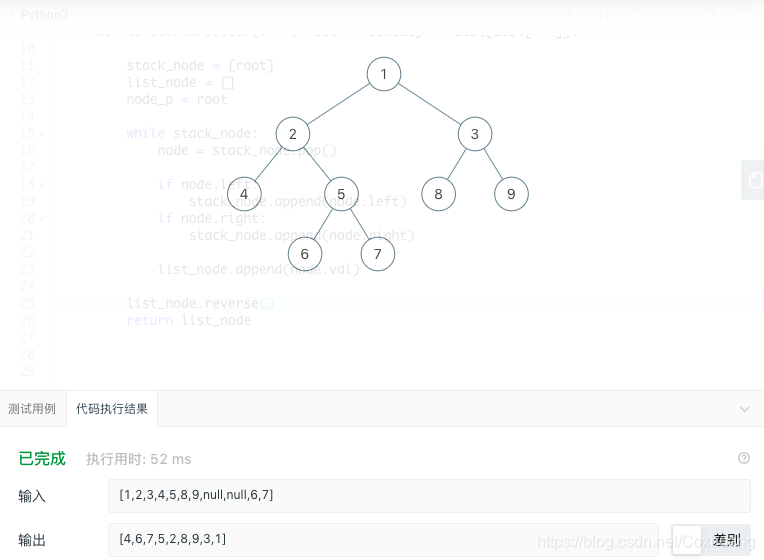The height and width of the screenshot is (560, 764).
Task: Select the 代码执行结果 tab
Action: pos(112,409)
